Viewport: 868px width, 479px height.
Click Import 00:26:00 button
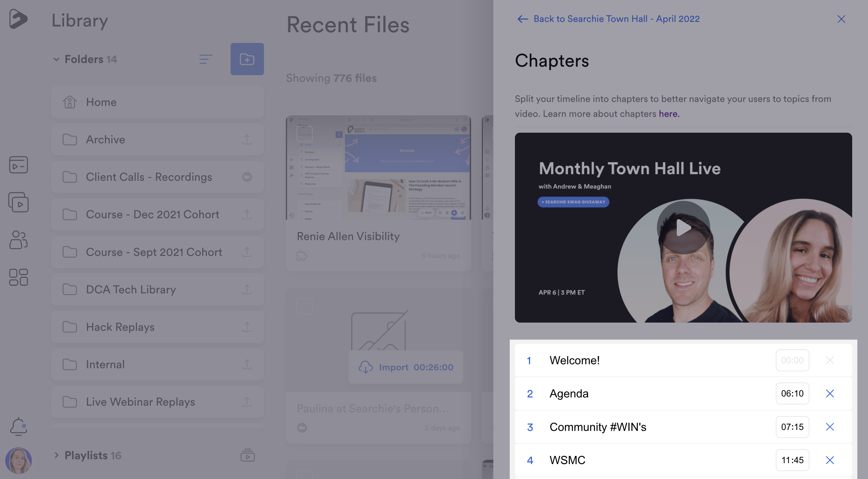pyautogui.click(x=405, y=367)
